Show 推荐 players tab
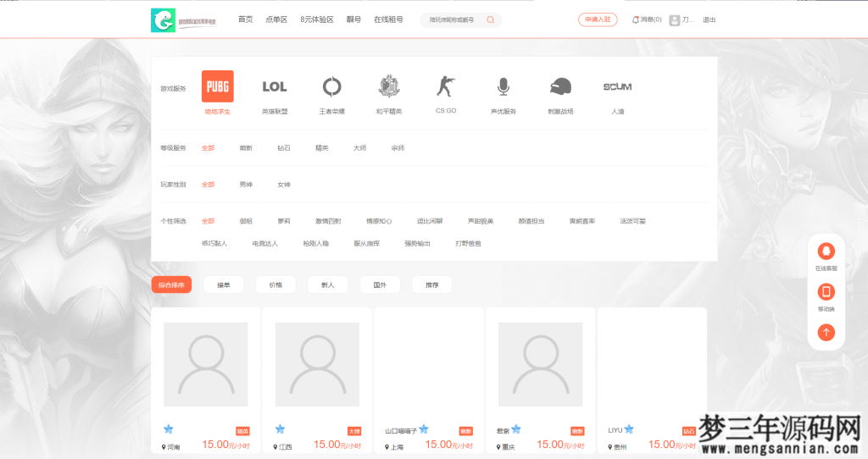Viewport: 868px width, 459px height. (431, 285)
